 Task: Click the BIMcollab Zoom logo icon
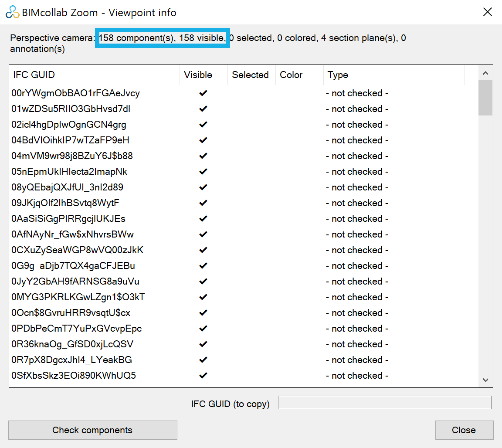(13, 12)
